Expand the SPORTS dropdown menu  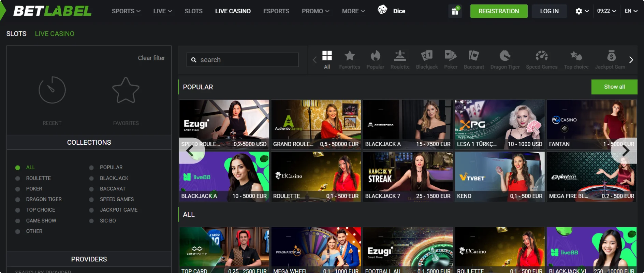(x=126, y=11)
